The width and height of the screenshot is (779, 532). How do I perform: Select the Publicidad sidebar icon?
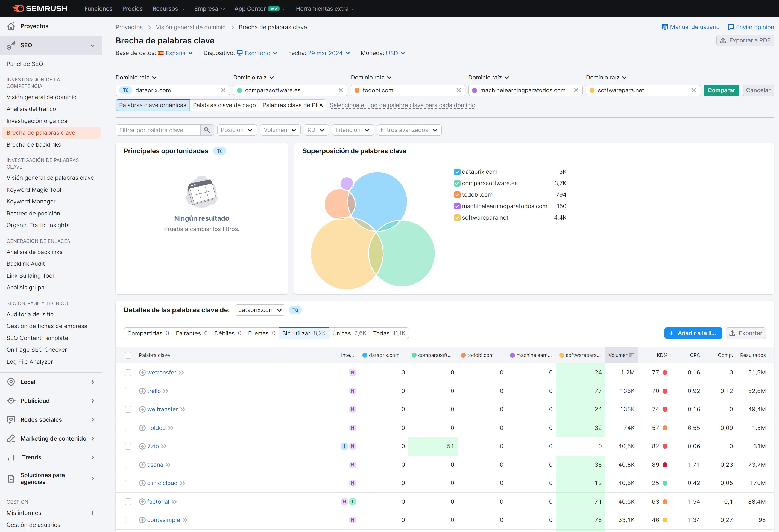click(11, 401)
